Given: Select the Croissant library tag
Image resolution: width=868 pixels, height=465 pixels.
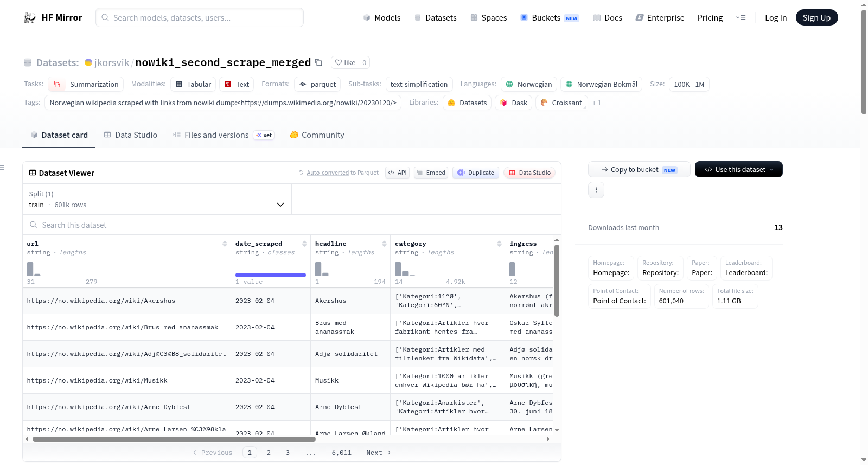Looking at the screenshot, I should 561,103.
